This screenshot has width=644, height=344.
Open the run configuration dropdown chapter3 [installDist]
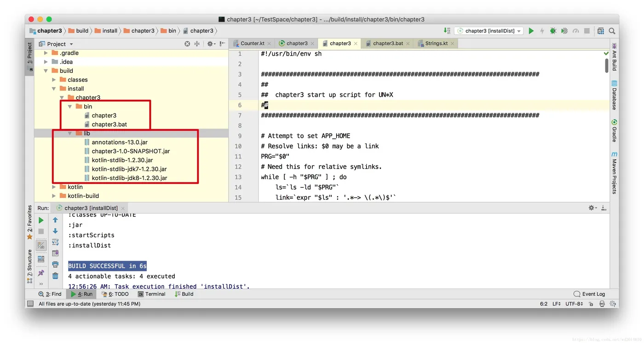pos(489,31)
